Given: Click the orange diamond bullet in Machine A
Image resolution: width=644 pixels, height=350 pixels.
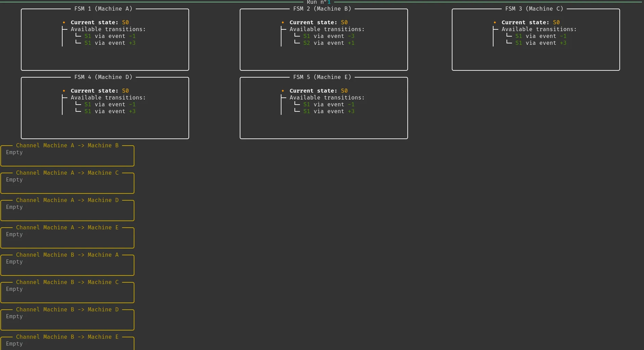Looking at the screenshot, I should (x=64, y=23).
